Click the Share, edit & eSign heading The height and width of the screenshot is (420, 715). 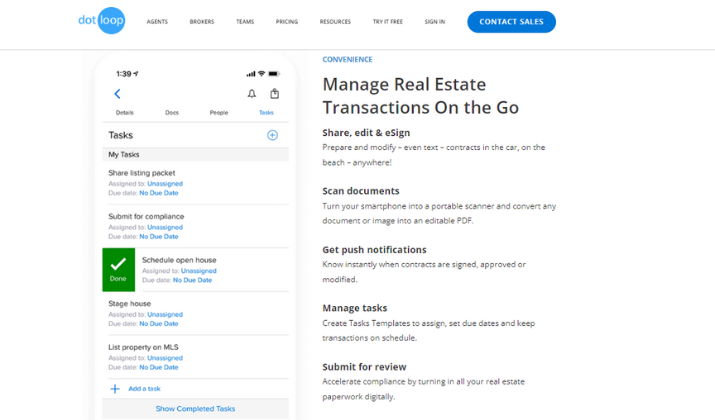[366, 133]
